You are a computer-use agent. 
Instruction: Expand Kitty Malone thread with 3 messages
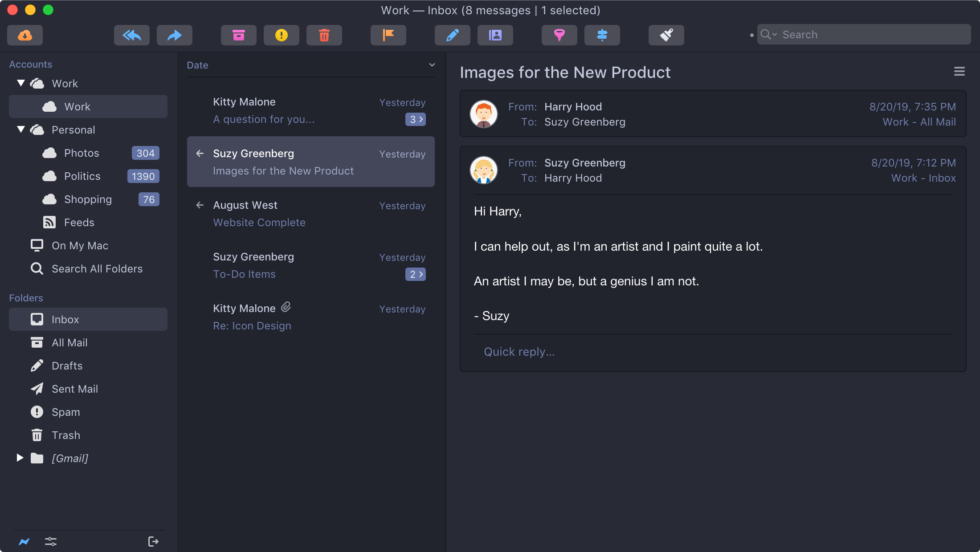coord(415,119)
